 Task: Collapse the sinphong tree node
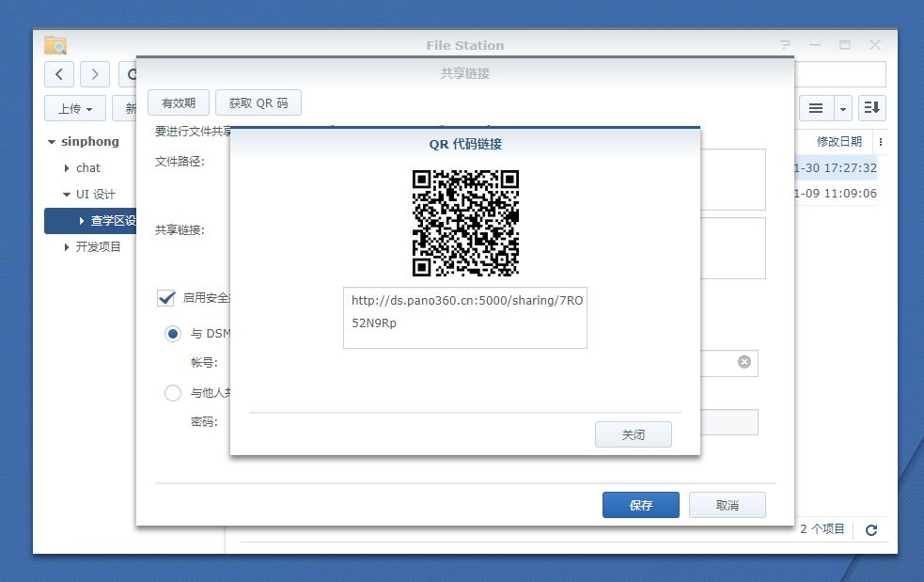tap(52, 142)
